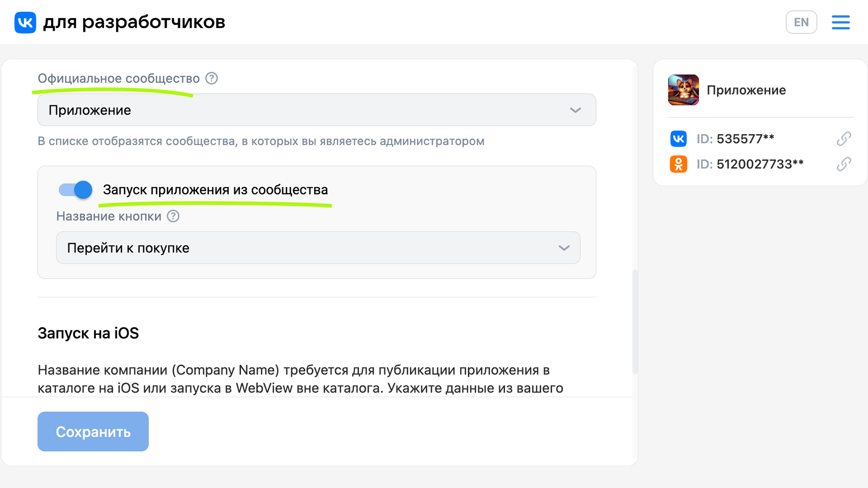Copy link for VK ID 535577**
Image resolution: width=868 pixels, height=488 pixels.
pyautogui.click(x=844, y=139)
